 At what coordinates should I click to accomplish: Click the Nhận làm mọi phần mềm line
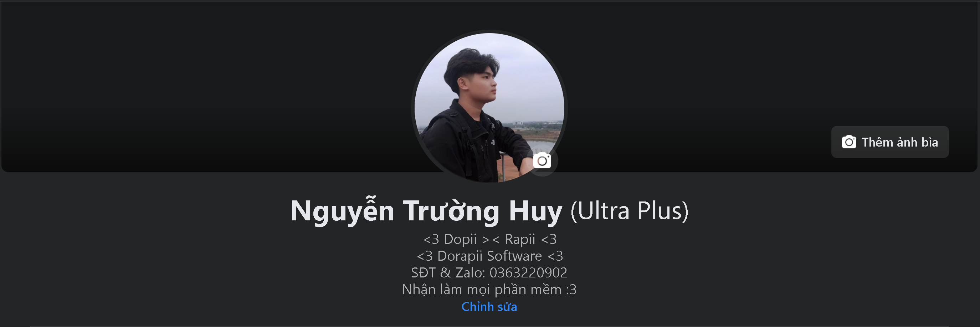click(489, 290)
